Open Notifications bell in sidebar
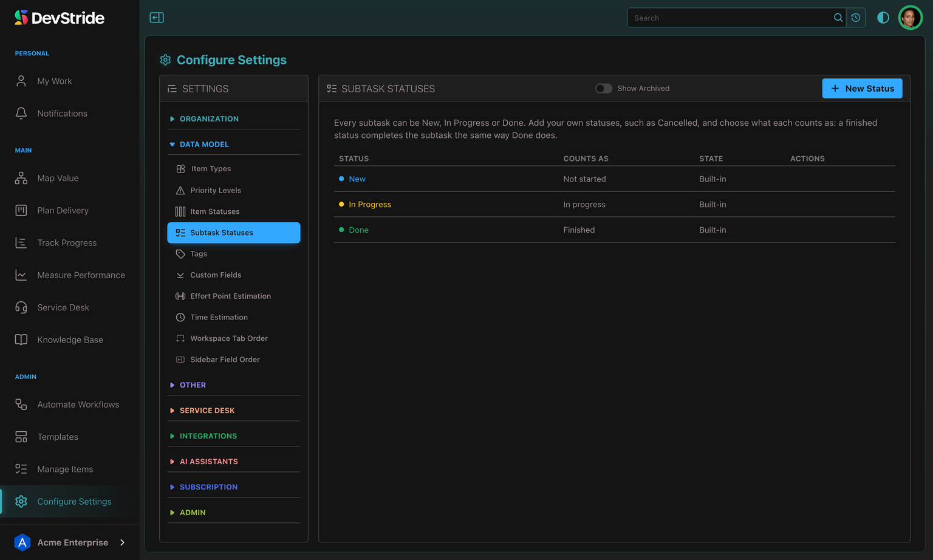The height and width of the screenshot is (560, 933). pos(70,114)
